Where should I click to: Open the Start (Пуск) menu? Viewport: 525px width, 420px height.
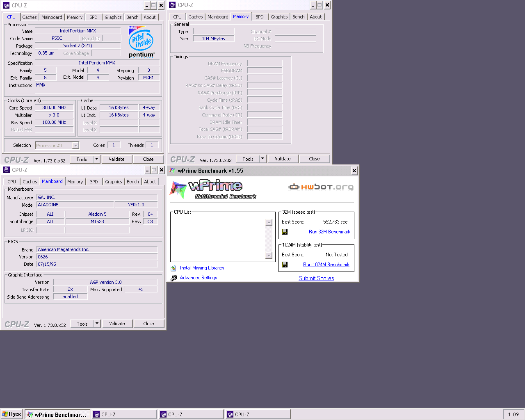pyautogui.click(x=11, y=414)
